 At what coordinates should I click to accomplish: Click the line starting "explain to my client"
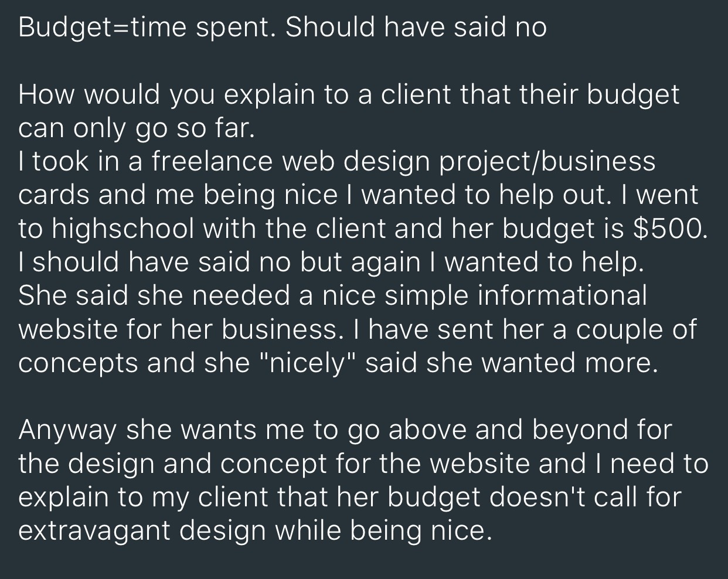pyautogui.click(x=350, y=498)
